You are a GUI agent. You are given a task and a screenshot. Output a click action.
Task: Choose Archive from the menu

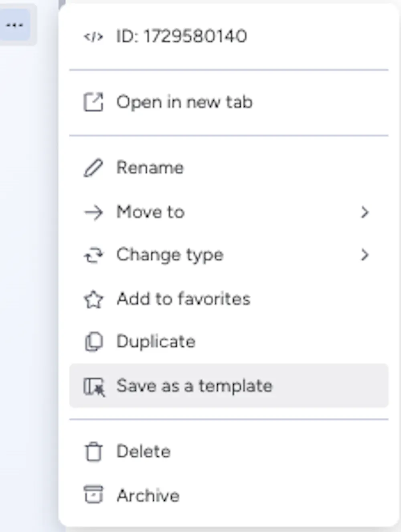pyautogui.click(x=148, y=496)
